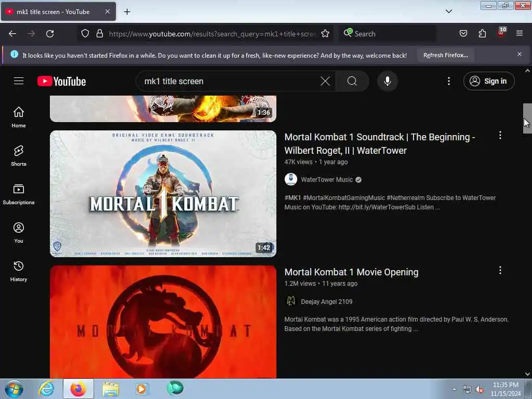Click the vertical scrollbar thumb

(x=527, y=118)
